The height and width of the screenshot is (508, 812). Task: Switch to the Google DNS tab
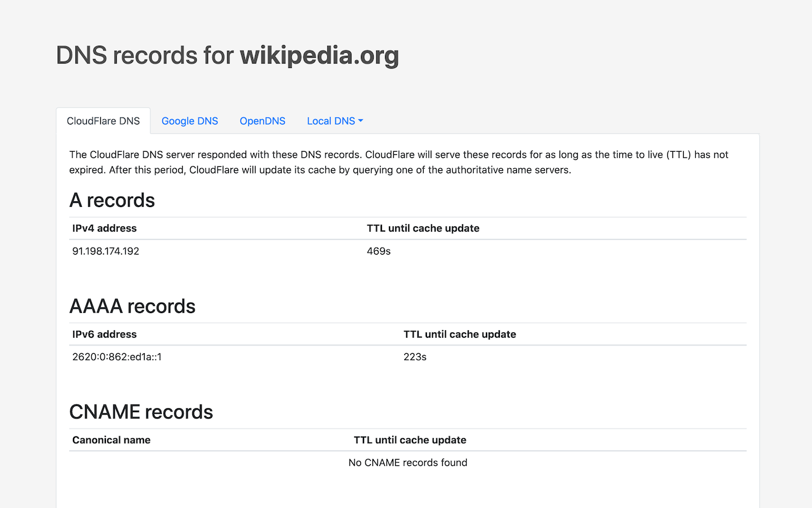pyautogui.click(x=190, y=121)
